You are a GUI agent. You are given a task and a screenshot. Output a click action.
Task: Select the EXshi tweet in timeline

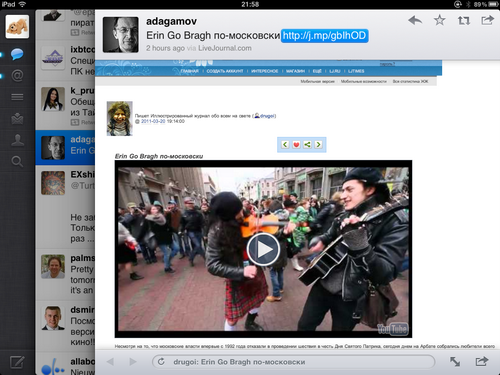pyautogui.click(x=65, y=208)
